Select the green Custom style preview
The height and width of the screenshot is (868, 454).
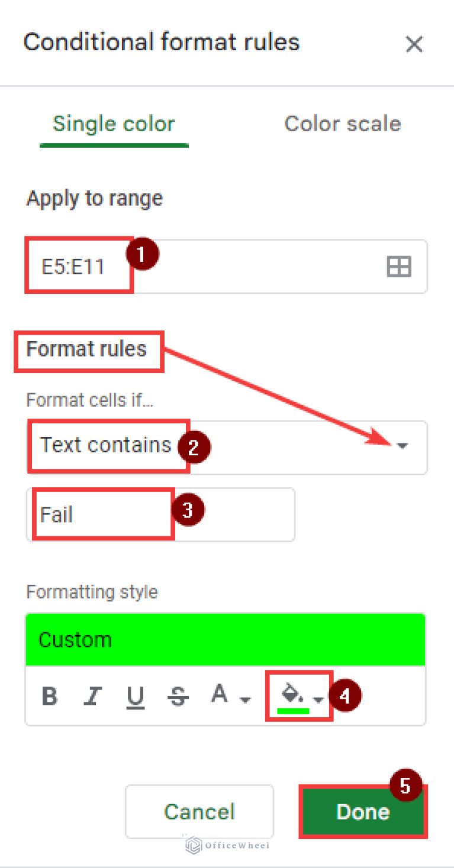[x=225, y=639]
